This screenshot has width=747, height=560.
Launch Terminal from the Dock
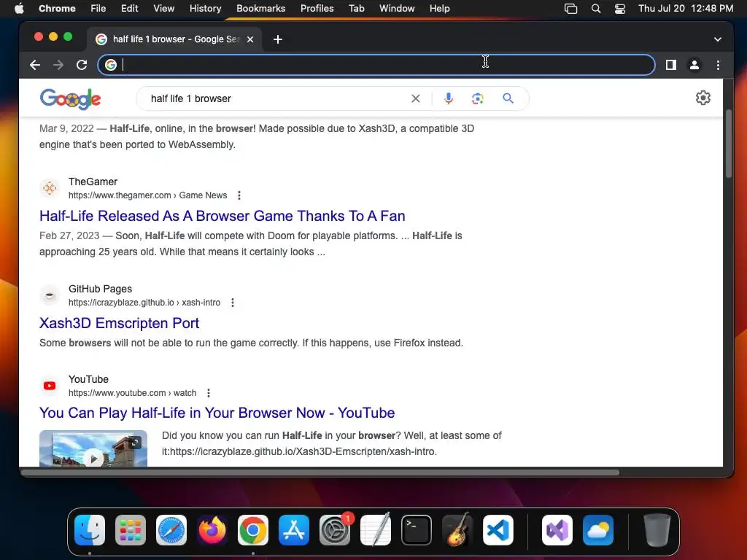click(x=417, y=530)
